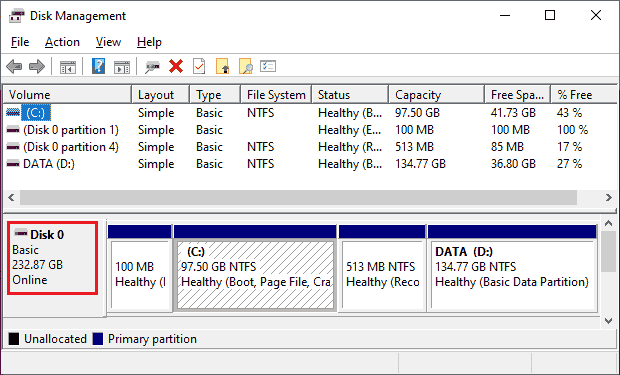This screenshot has width=620, height=375.
Task: Click the blue Primary partition legend swatch
Action: tap(98, 339)
